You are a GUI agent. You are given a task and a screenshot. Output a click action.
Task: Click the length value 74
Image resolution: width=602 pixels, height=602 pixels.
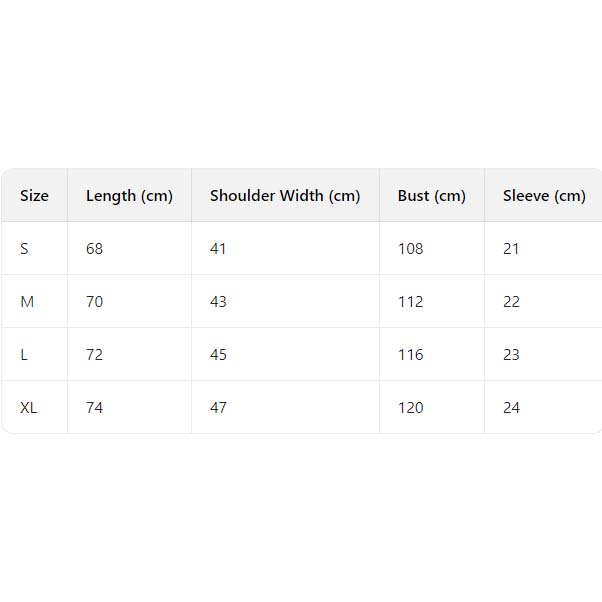94,408
